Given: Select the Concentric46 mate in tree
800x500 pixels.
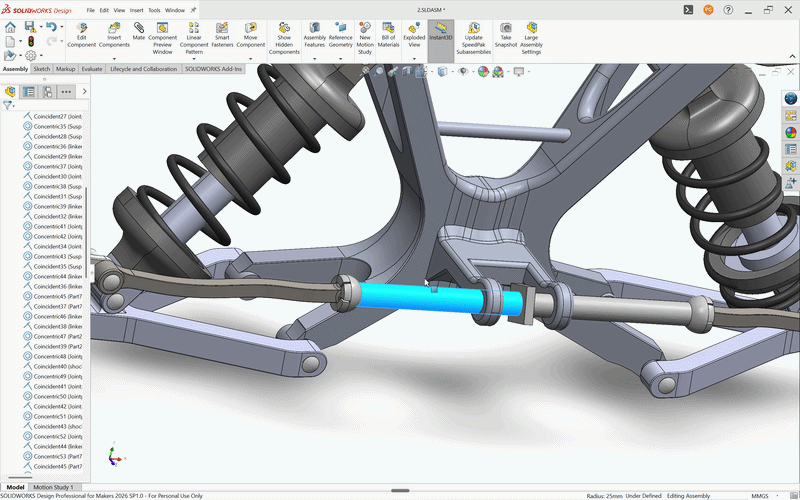Looking at the screenshot, I should (x=53, y=316).
